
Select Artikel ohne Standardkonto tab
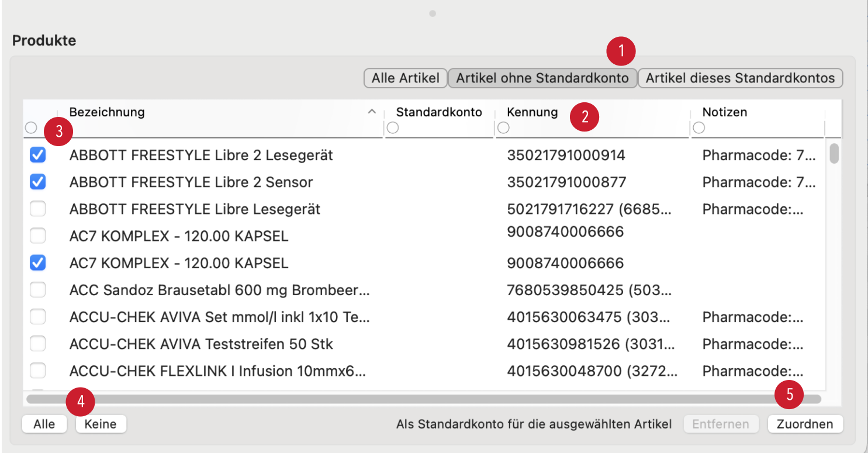[542, 78]
